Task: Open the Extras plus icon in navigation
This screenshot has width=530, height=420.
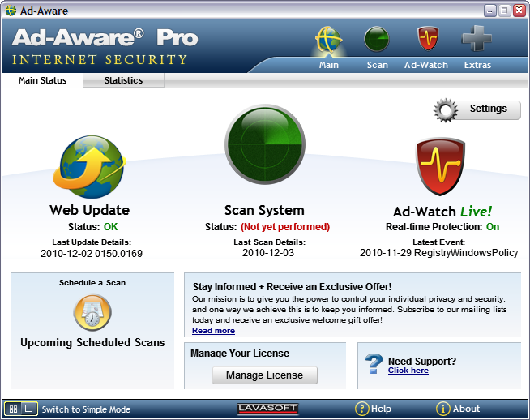Action: 477,39
